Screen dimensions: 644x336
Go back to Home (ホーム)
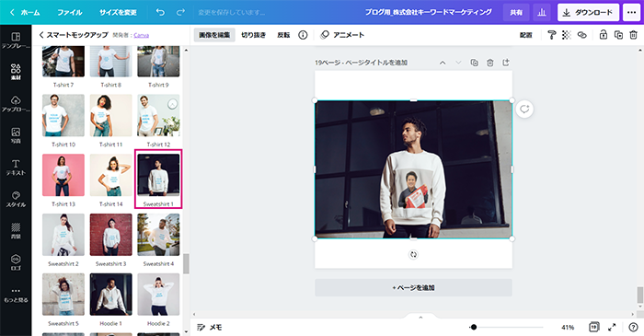25,12
